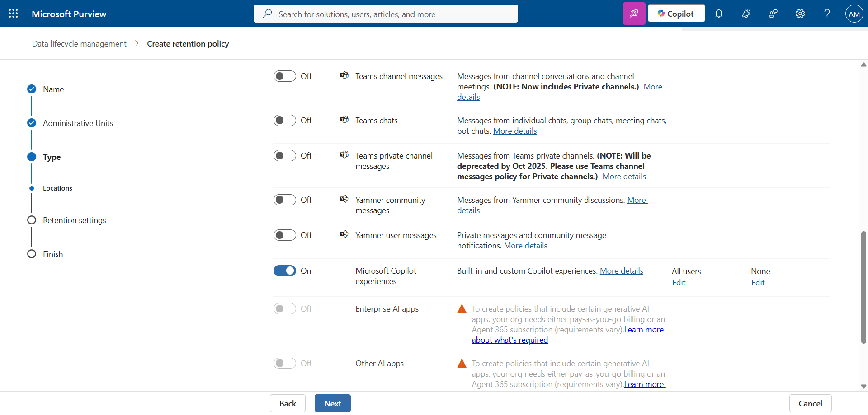This screenshot has width=868, height=415.
Task: Click the Other AI apps warning icon
Action: pyautogui.click(x=462, y=364)
